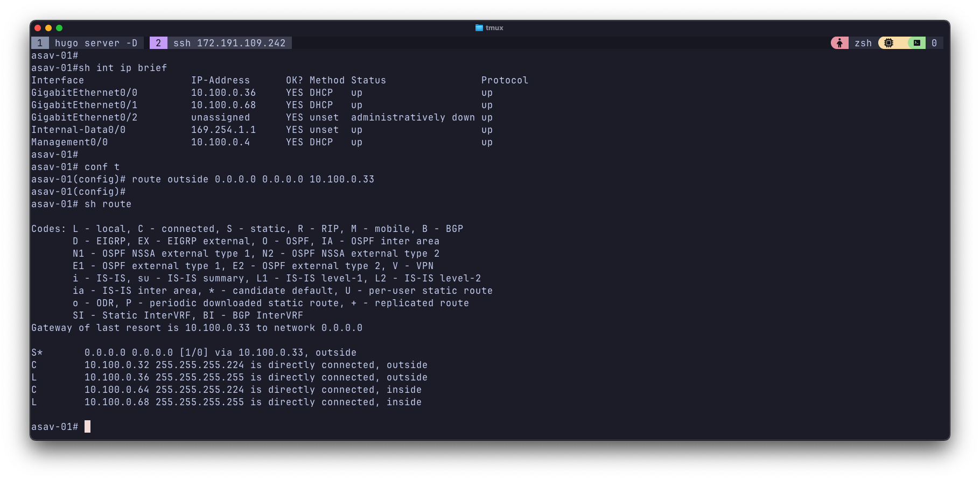980x480 pixels.
Task: Click the Gateway of last resort line
Action: point(197,328)
